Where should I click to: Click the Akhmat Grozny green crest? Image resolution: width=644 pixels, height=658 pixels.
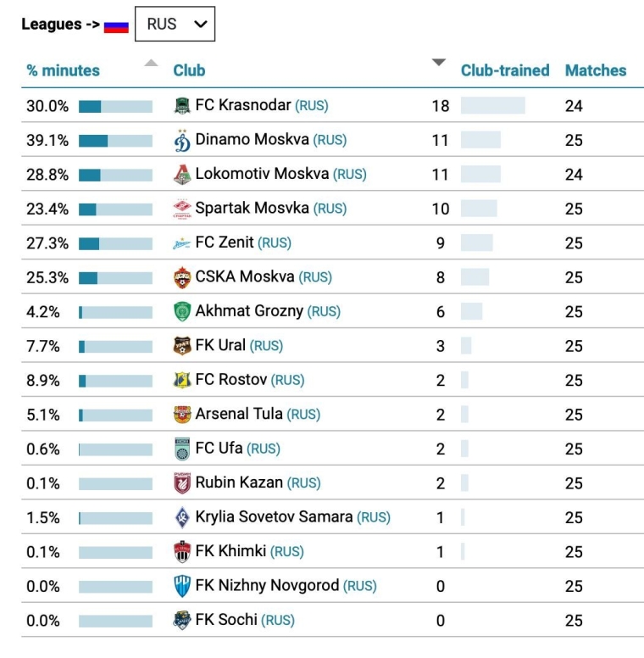tap(182, 312)
